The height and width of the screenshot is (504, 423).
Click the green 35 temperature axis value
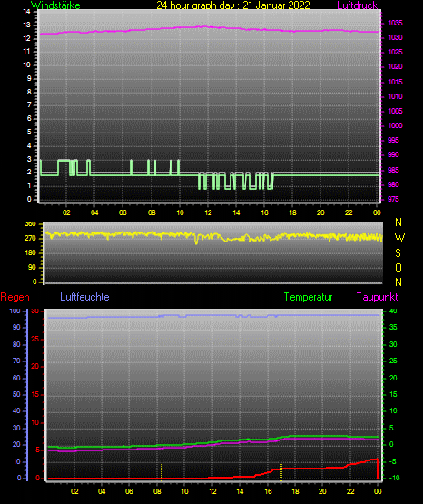point(393,327)
